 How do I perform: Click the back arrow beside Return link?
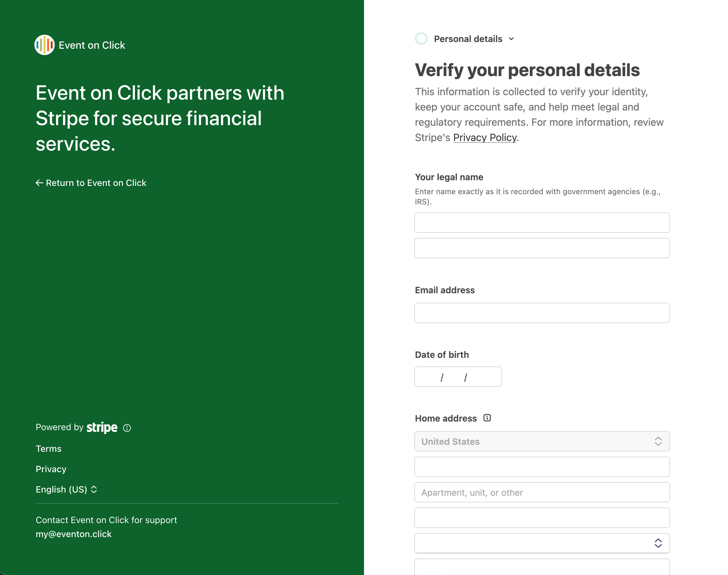pyautogui.click(x=39, y=183)
